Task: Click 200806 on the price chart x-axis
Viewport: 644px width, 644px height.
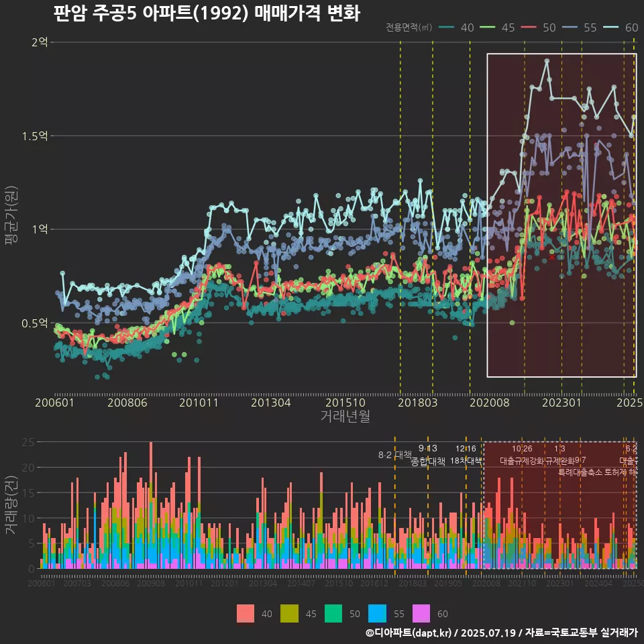Action: click(127, 402)
